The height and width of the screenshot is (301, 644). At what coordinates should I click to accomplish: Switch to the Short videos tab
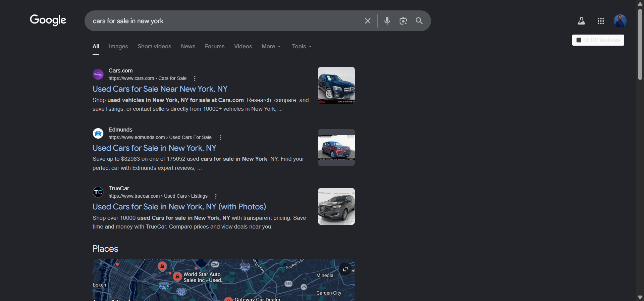pos(154,46)
